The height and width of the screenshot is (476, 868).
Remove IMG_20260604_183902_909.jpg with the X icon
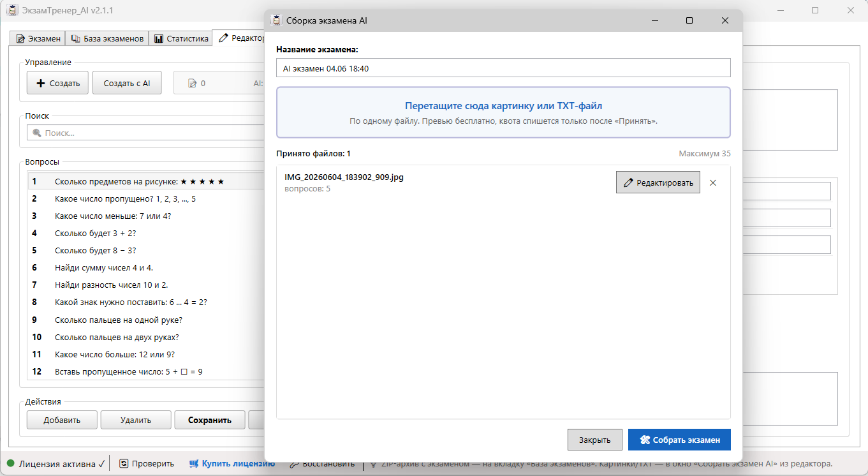point(713,182)
